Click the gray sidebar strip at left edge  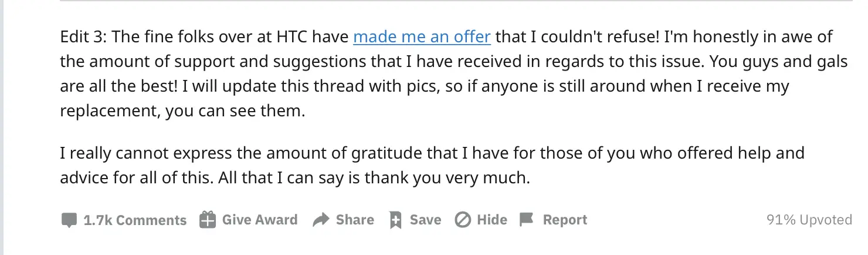click(2, 127)
